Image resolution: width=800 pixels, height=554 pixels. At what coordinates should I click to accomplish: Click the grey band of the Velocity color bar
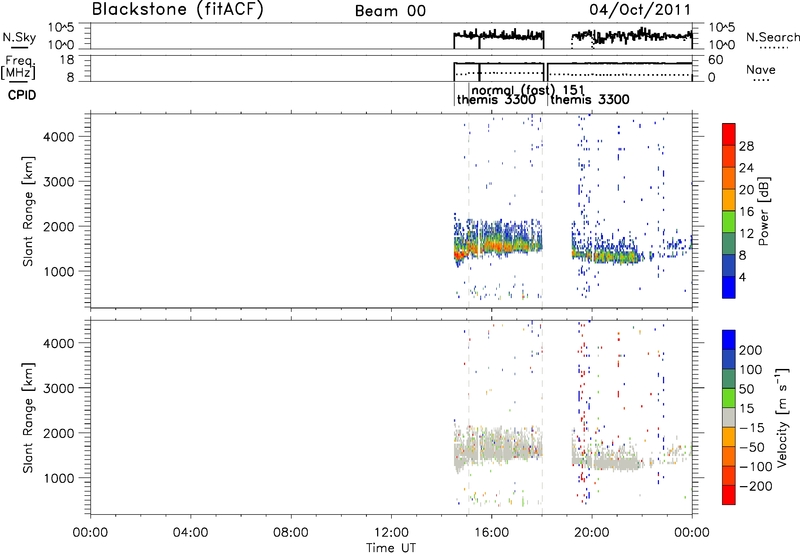(x=729, y=417)
